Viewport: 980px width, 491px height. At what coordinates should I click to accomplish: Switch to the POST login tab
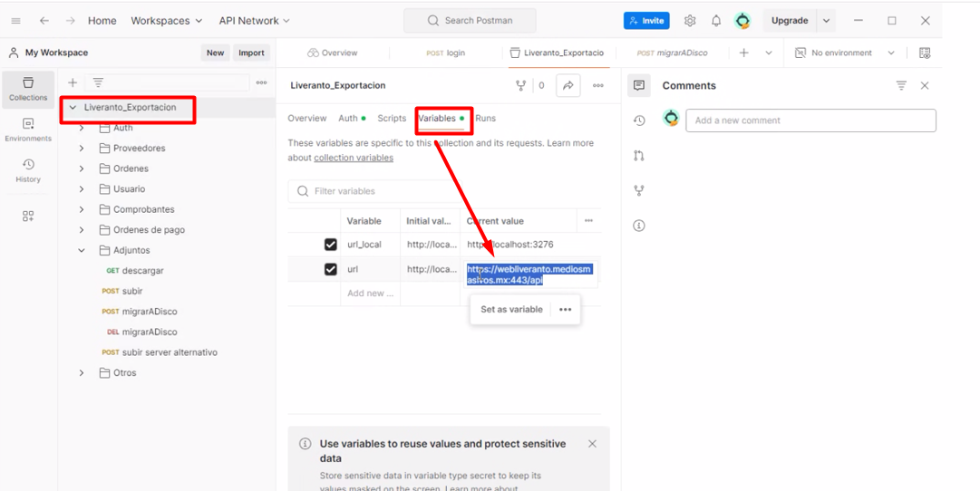point(446,53)
